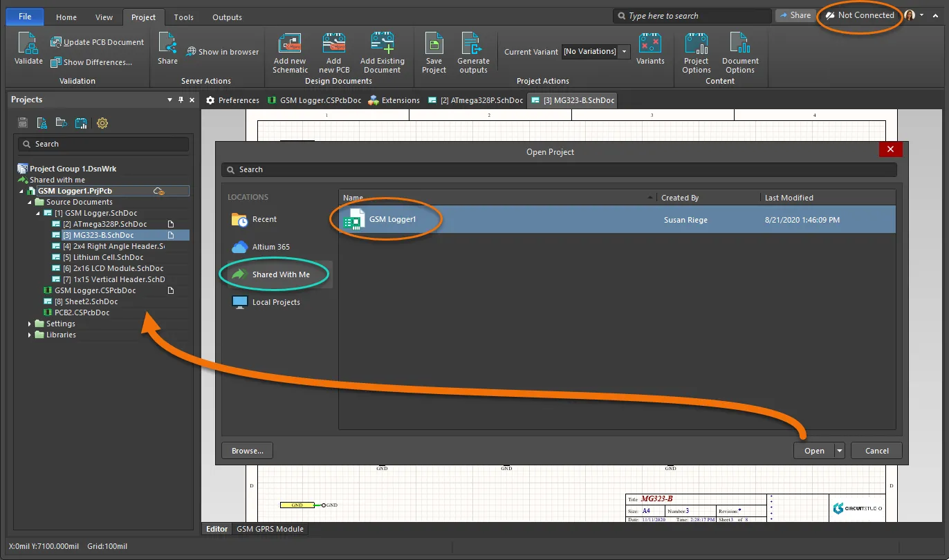This screenshot has width=949, height=560.
Task: Switch to the [2] ATmega328P.SchDoc tab
Action: click(475, 100)
